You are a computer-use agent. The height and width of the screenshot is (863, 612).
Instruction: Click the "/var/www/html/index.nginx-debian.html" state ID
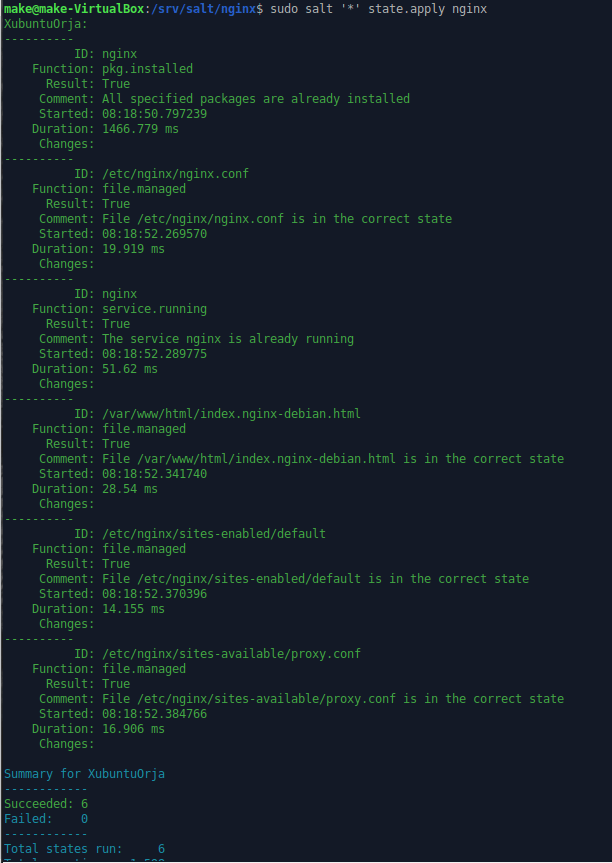pos(231,414)
